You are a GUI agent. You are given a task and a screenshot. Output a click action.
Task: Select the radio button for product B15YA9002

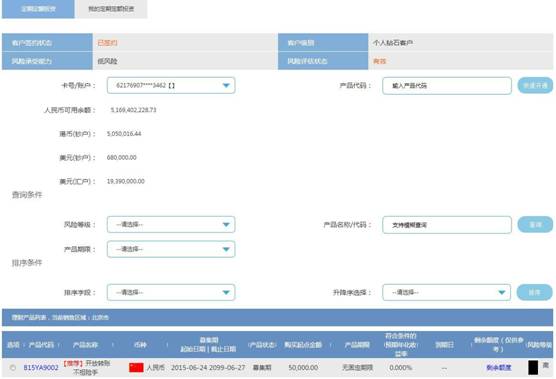[x=13, y=368]
